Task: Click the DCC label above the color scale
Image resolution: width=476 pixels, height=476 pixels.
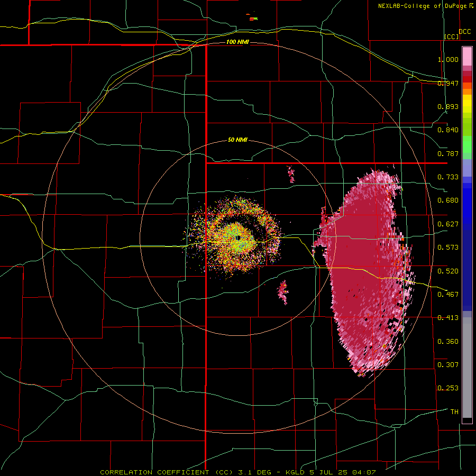Action: pyautogui.click(x=465, y=31)
